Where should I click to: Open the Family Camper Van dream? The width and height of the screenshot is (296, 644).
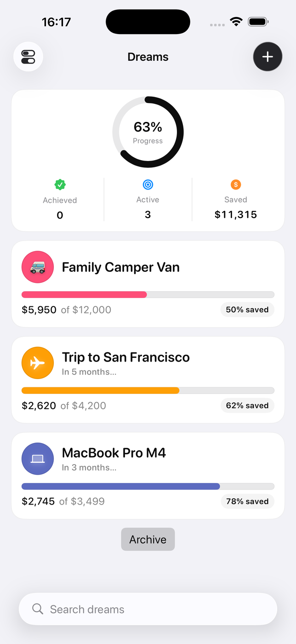[120, 267]
